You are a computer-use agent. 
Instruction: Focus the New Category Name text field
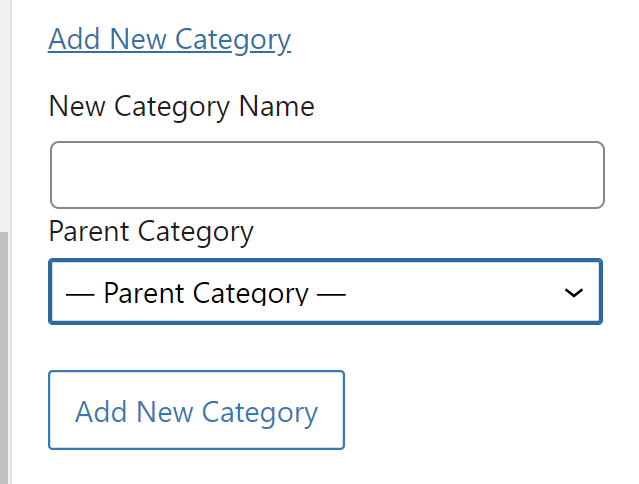click(327, 175)
